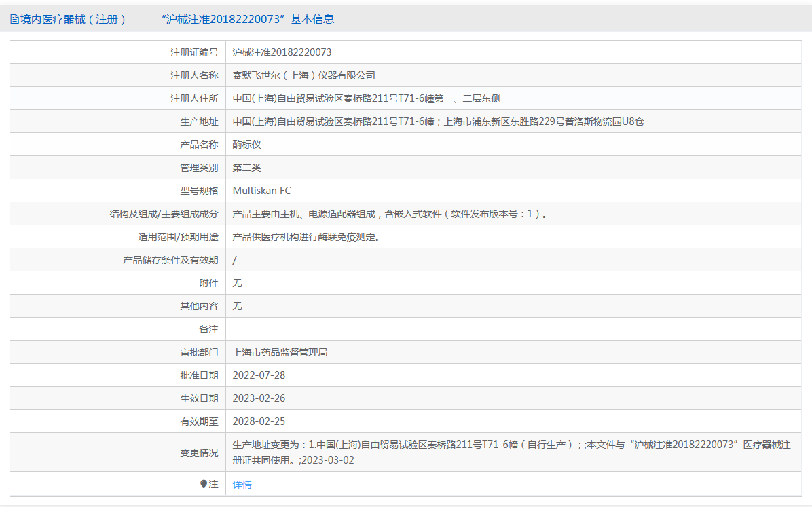Click the 注册人名称 label
Viewport: 812px width, 507px height.
pos(194,75)
